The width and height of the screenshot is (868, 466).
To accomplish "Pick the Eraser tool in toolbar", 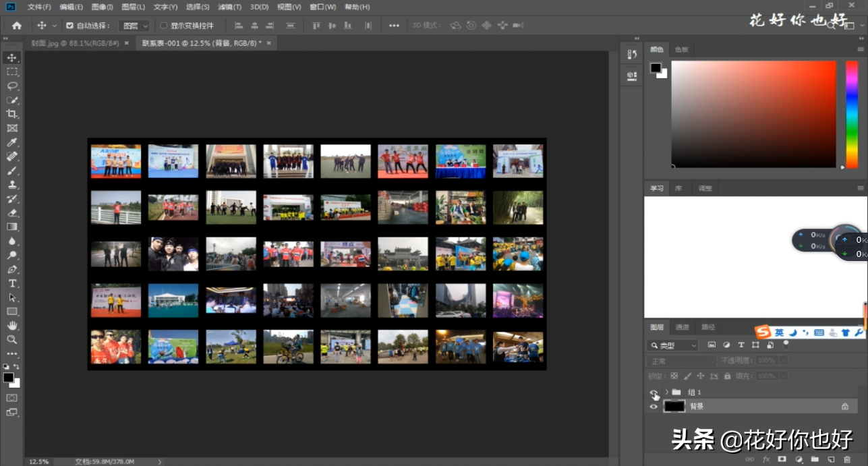I will (x=12, y=213).
